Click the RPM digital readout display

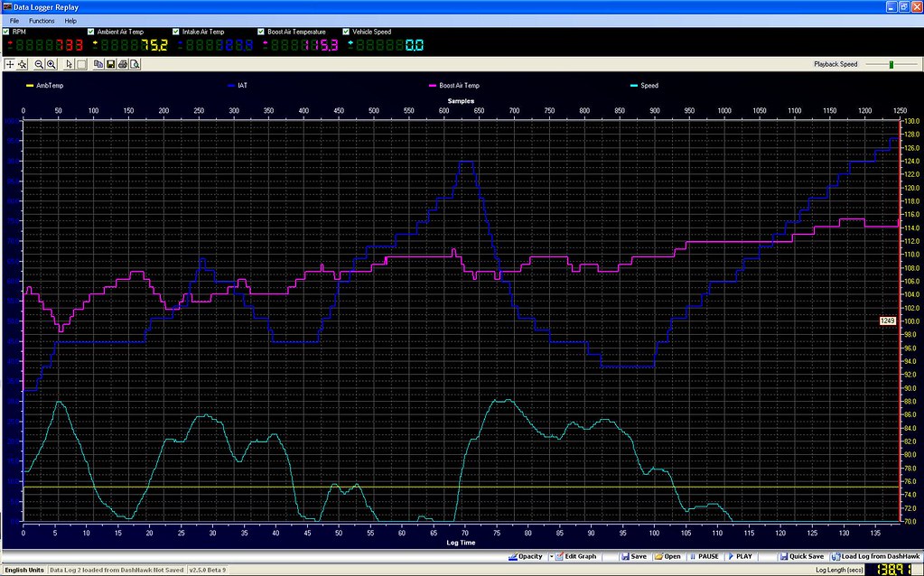click(45, 45)
